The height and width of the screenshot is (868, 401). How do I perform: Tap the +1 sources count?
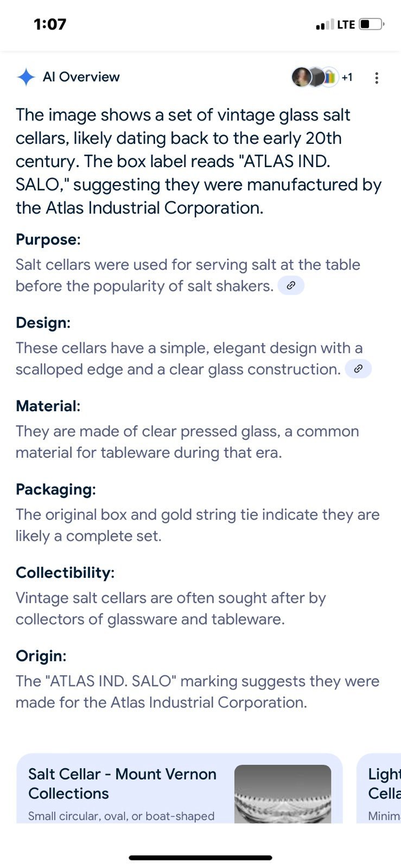click(x=347, y=77)
